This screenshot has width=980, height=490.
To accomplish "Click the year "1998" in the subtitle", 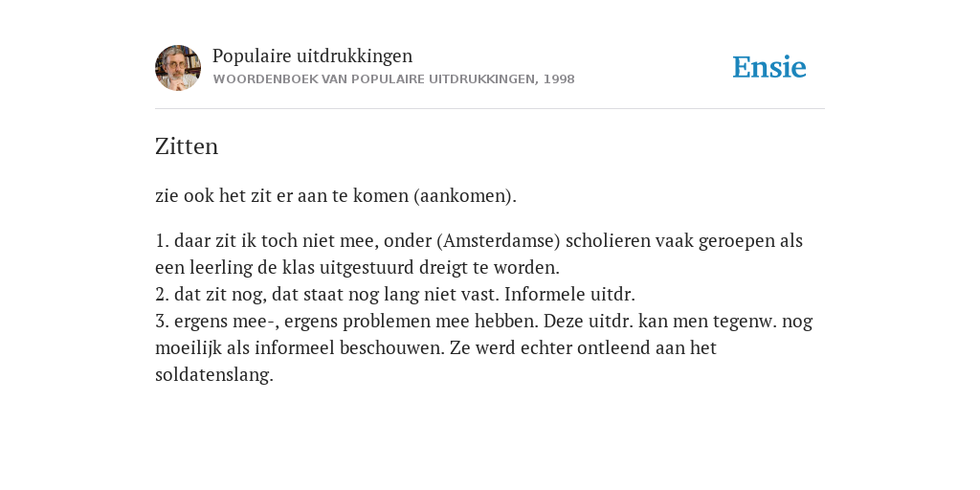I will point(559,79).
